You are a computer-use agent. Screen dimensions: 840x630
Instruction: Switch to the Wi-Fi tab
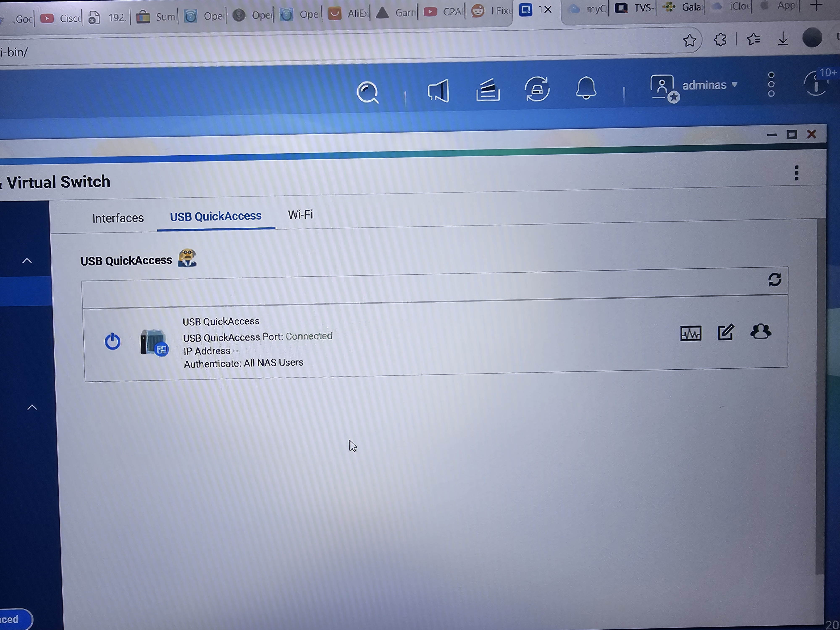point(300,215)
